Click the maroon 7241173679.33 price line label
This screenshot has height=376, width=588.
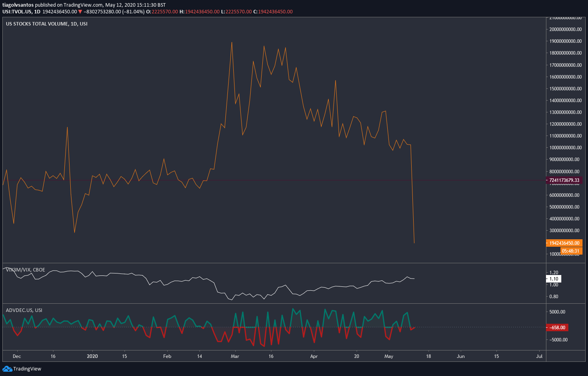coord(564,180)
